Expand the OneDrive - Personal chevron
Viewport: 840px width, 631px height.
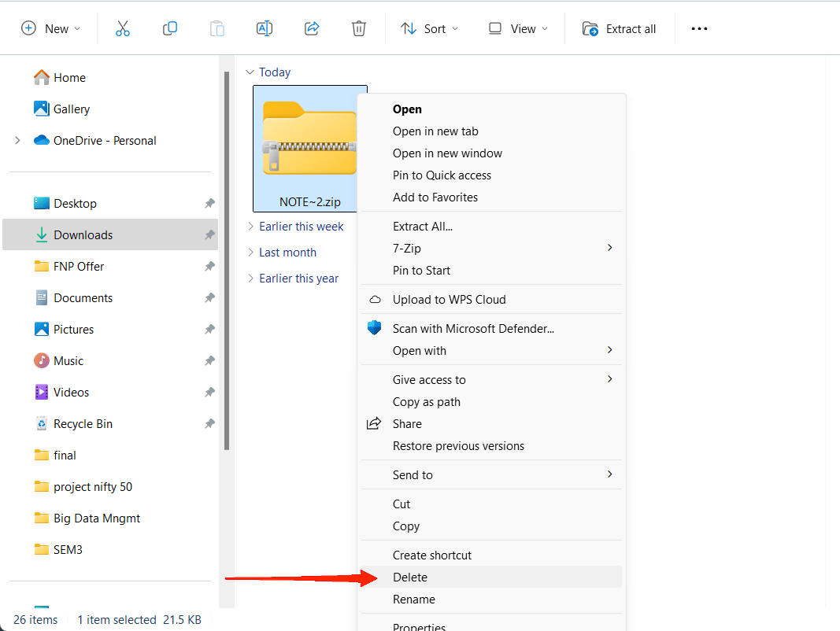click(x=17, y=140)
